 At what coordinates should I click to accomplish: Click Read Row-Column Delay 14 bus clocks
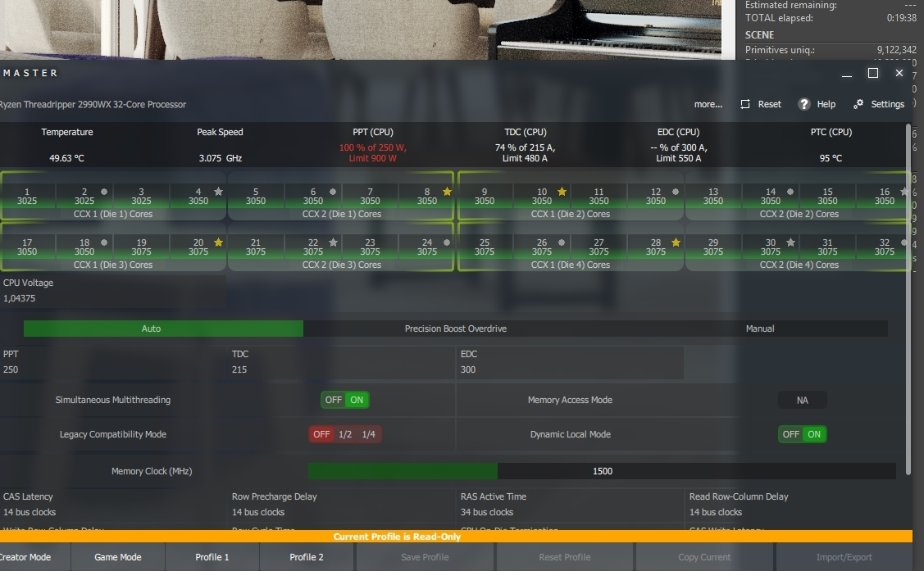click(716, 512)
